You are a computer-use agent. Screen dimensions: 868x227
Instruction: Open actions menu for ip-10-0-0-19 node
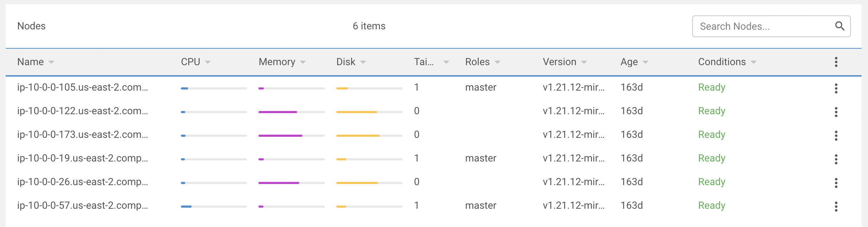[x=836, y=159]
